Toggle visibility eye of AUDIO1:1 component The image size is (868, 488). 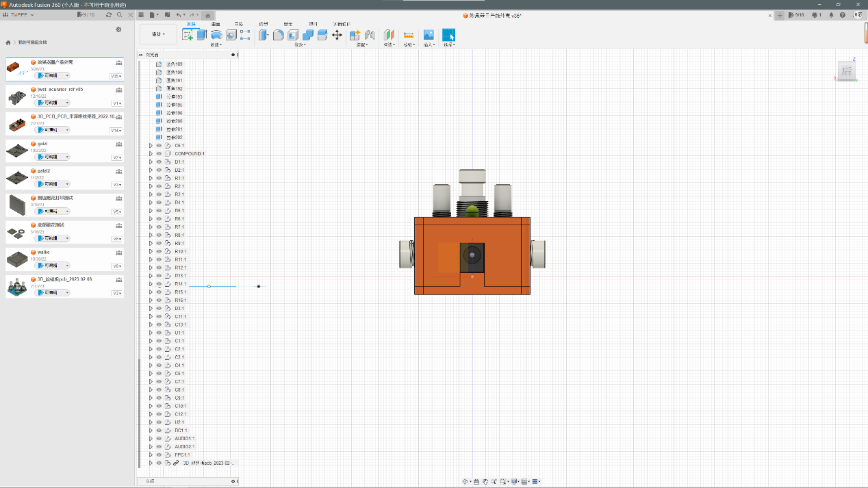pos(159,438)
